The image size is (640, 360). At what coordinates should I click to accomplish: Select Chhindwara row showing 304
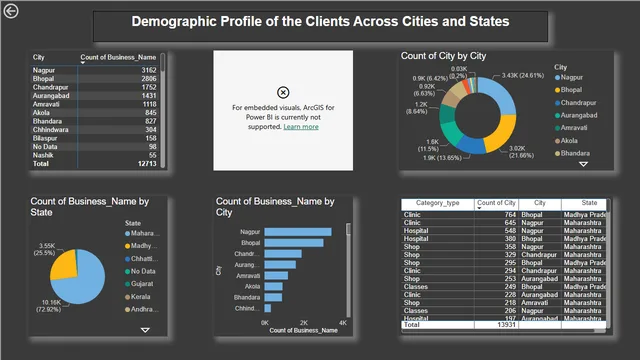click(x=94, y=130)
